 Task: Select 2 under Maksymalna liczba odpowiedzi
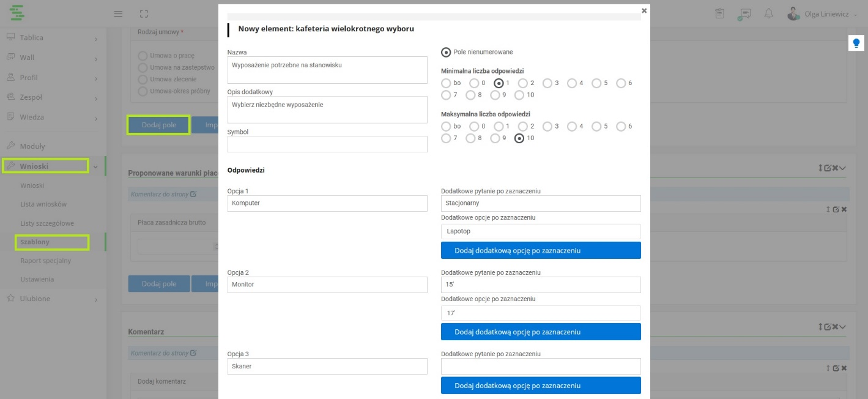523,126
